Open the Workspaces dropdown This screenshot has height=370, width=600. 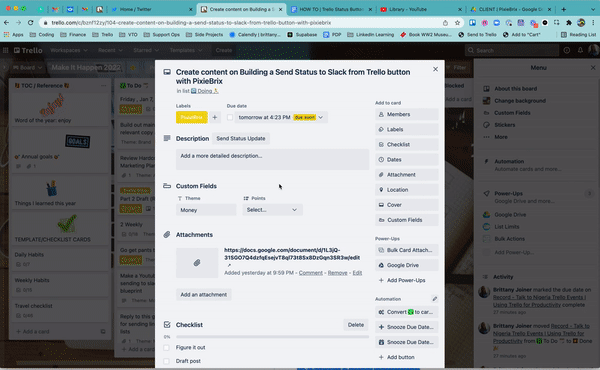[69, 50]
